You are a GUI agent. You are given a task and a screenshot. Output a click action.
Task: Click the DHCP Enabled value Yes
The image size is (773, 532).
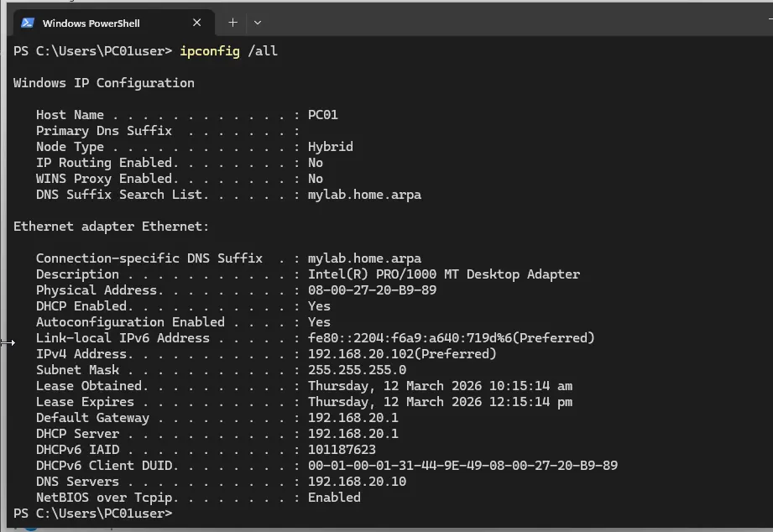[319, 306]
